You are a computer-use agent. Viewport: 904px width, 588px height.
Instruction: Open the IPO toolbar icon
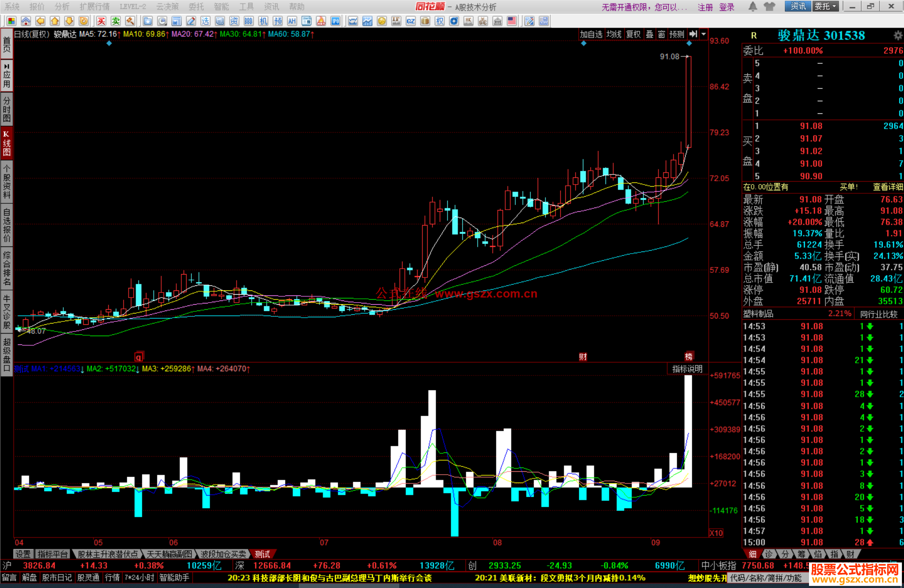(335, 21)
